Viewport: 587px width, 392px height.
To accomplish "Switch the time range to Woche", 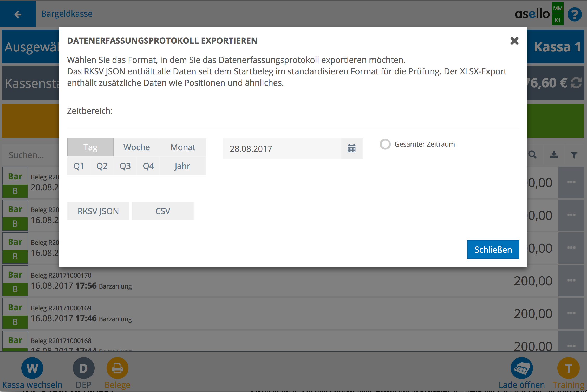I will click(136, 147).
